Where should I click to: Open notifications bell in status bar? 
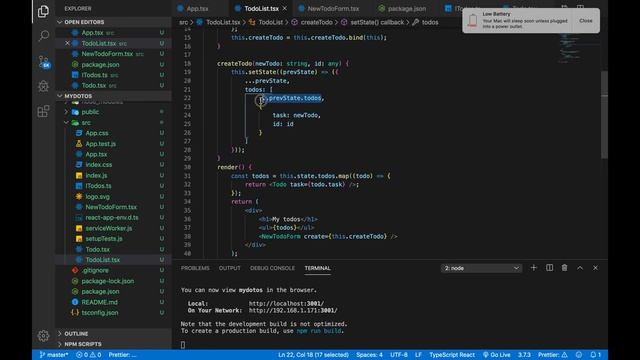[596, 355]
